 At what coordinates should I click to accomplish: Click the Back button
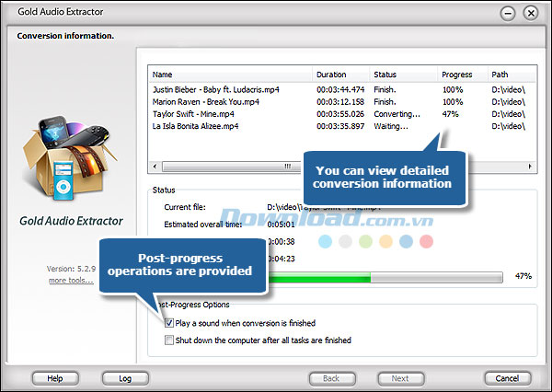click(x=331, y=378)
